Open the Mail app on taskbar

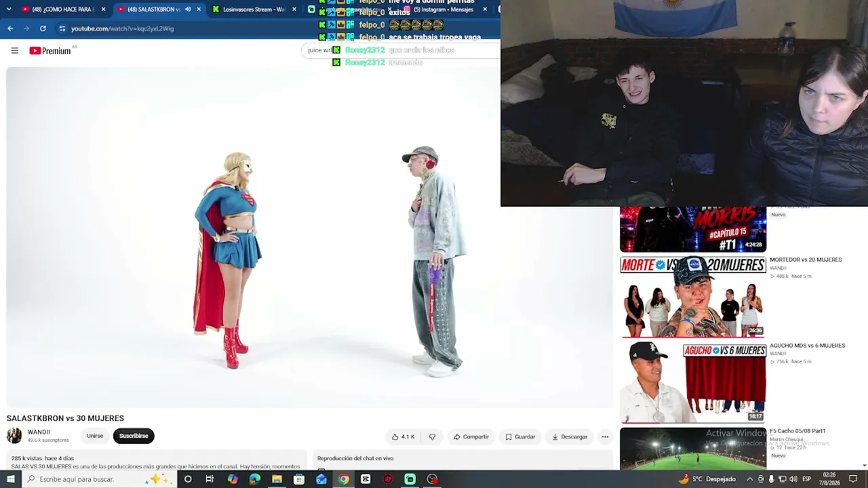click(321, 479)
